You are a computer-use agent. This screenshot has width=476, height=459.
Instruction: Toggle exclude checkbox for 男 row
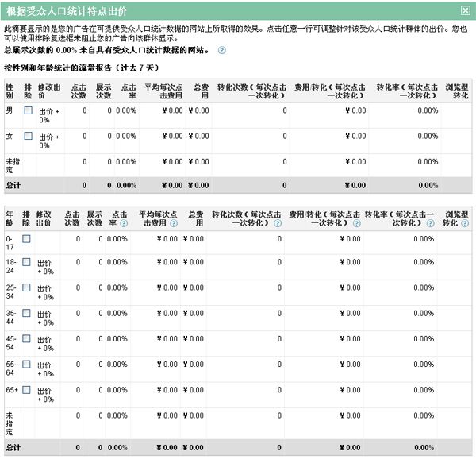click(28, 110)
